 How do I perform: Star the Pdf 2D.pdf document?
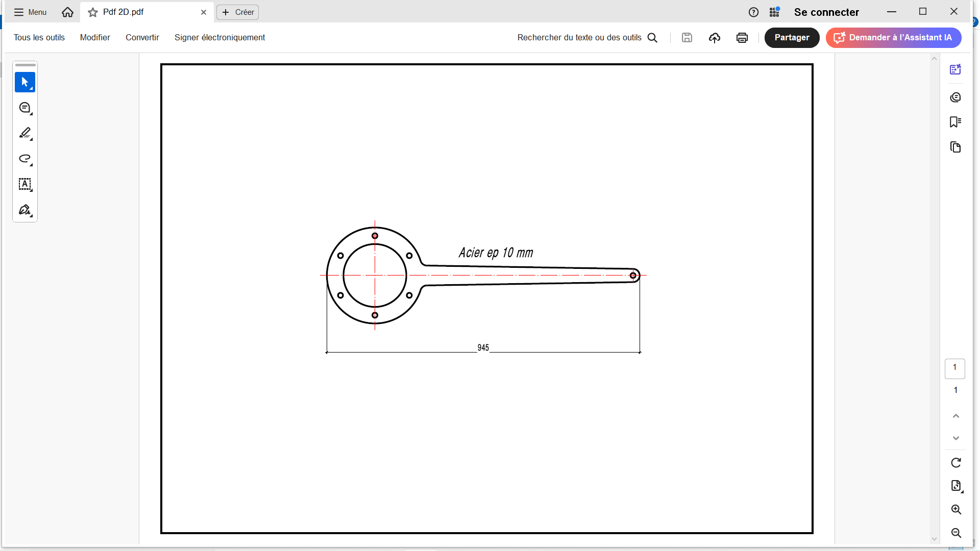pos(93,12)
